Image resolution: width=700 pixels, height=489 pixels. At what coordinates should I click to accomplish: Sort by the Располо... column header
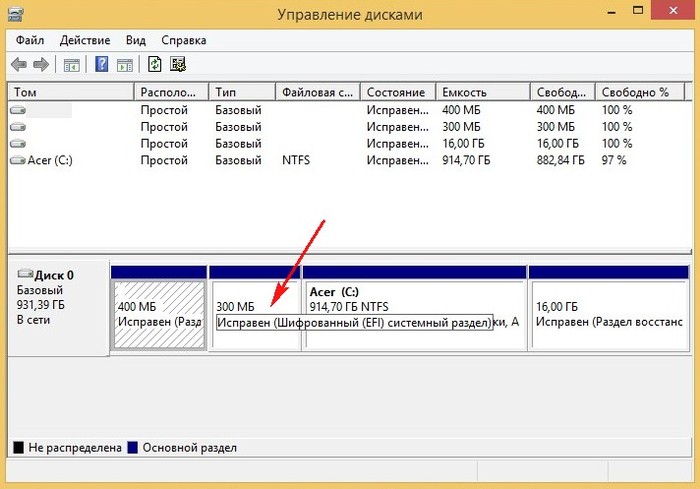pos(171,92)
